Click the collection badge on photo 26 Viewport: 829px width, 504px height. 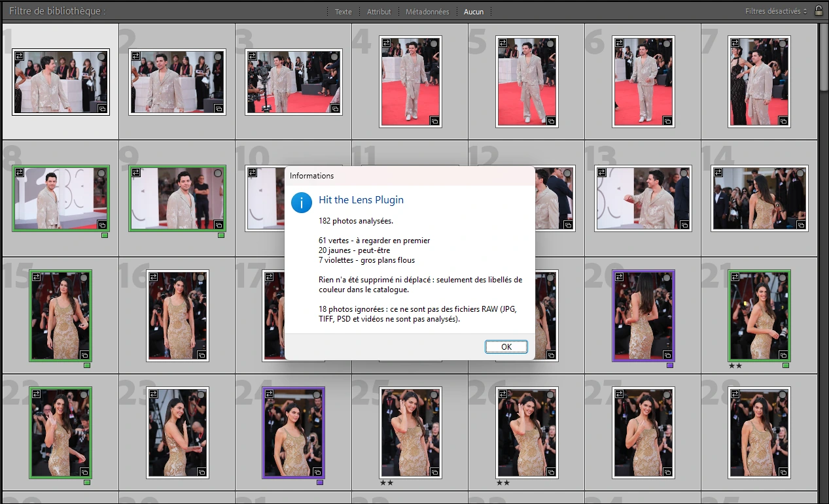pos(551,472)
